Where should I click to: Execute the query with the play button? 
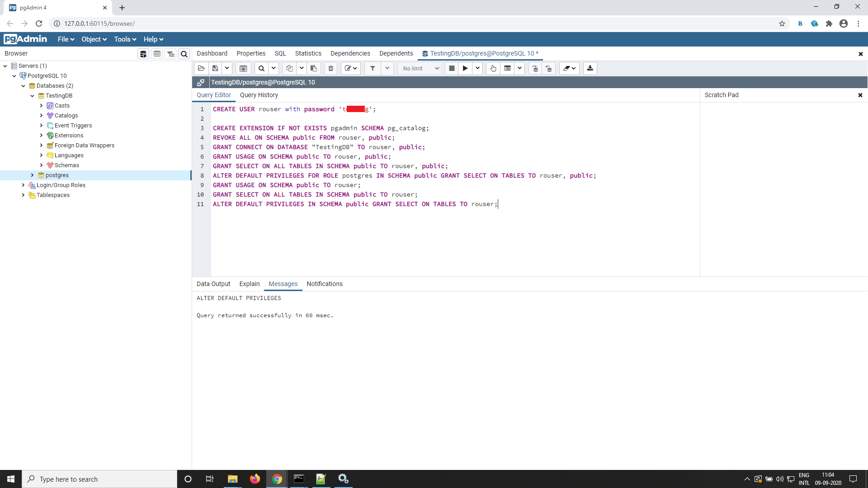[x=465, y=68]
